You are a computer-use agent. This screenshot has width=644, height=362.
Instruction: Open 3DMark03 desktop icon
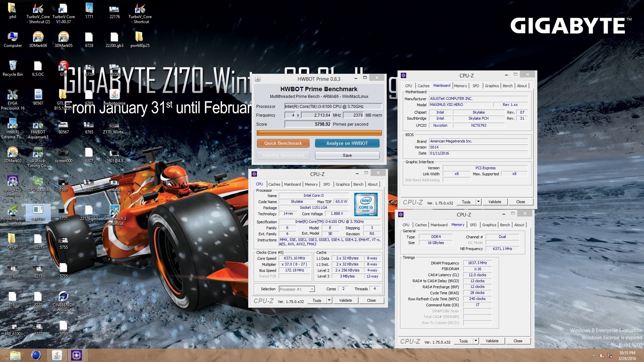pyautogui.click(x=13, y=155)
